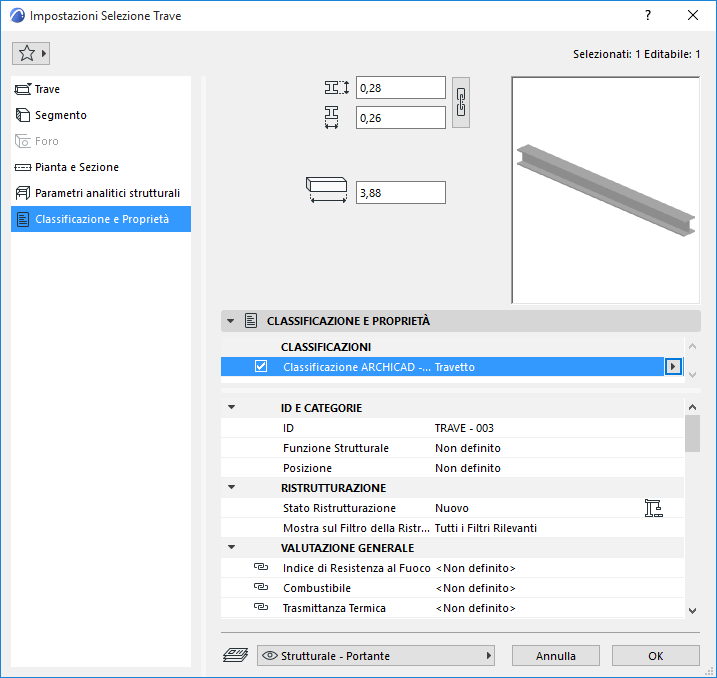
Task: Click the properties list scrollbar thumb
Action: pos(692,434)
